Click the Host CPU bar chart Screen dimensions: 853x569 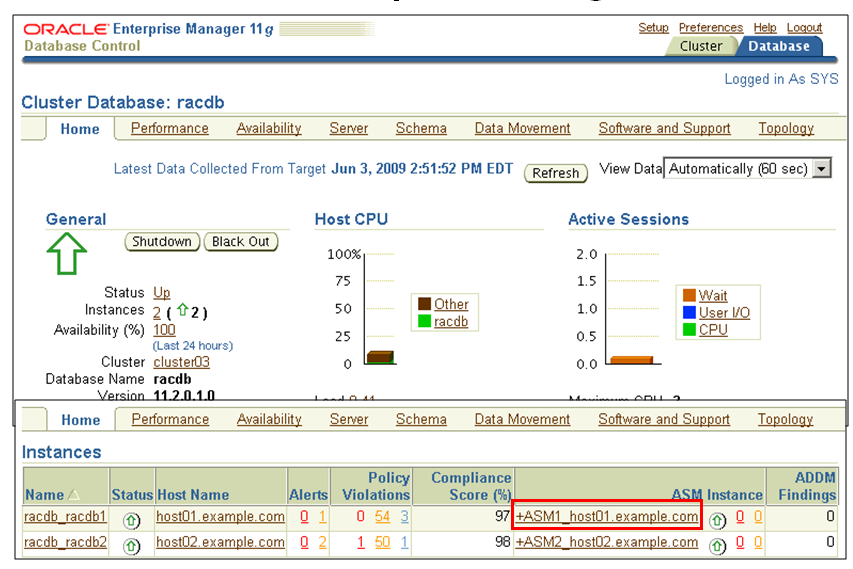(x=380, y=357)
